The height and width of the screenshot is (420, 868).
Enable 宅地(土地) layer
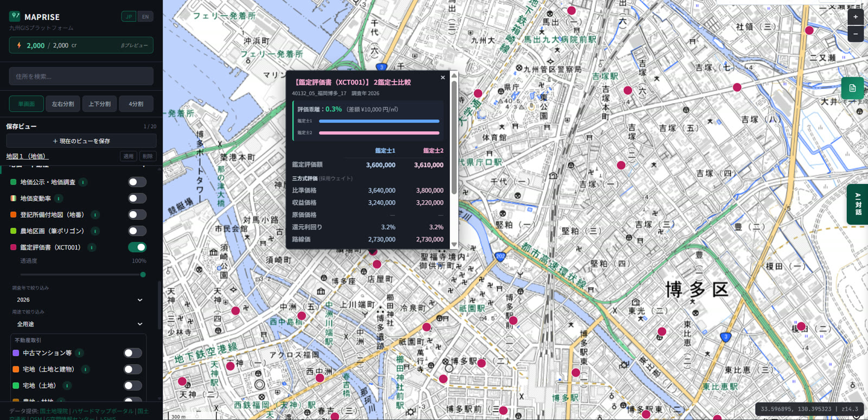(x=133, y=386)
